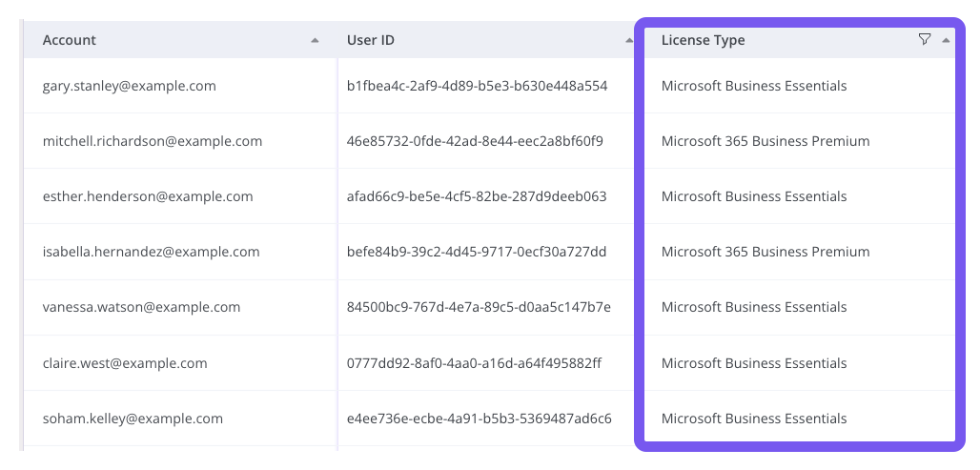Click vanessa.watson's Microsoft Business Essentials license
Image resolution: width=980 pixels, height=470 pixels.
pos(754,307)
